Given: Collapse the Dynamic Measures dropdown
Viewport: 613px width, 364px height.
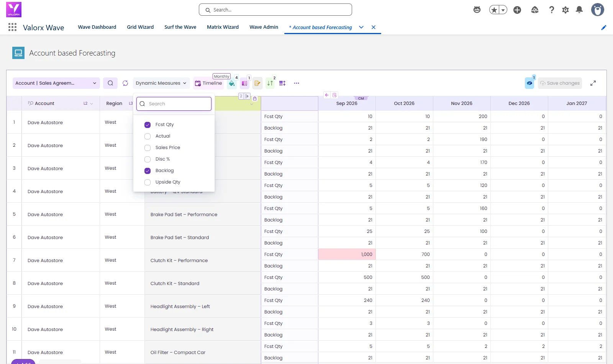Looking at the screenshot, I should coord(161,83).
